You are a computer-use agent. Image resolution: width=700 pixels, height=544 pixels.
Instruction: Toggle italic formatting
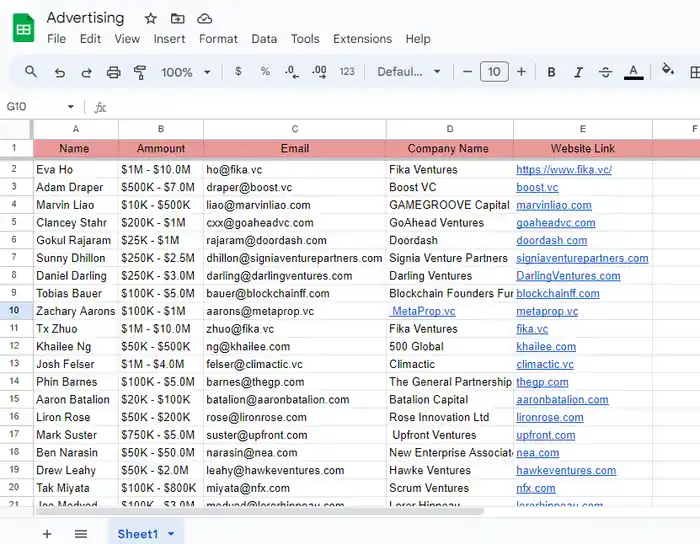579,72
